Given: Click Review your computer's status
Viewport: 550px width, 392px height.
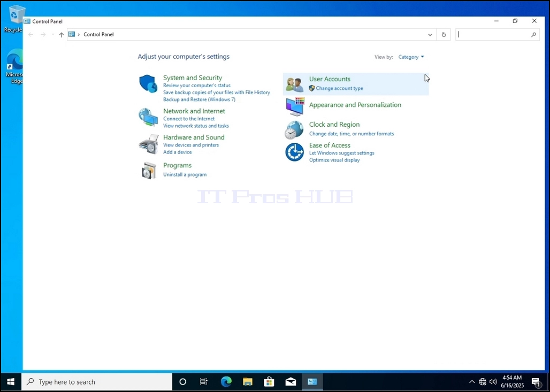Looking at the screenshot, I should pos(197,85).
